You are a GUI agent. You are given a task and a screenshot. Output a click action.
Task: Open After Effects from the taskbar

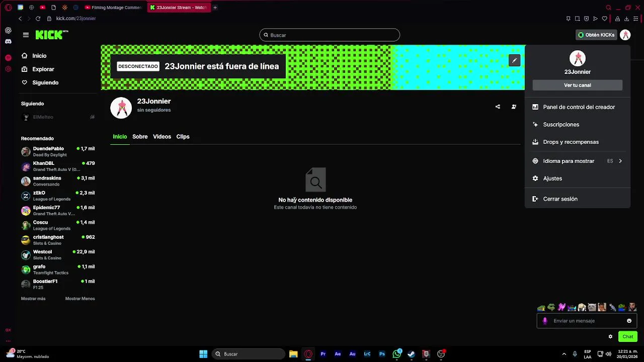coord(338,354)
